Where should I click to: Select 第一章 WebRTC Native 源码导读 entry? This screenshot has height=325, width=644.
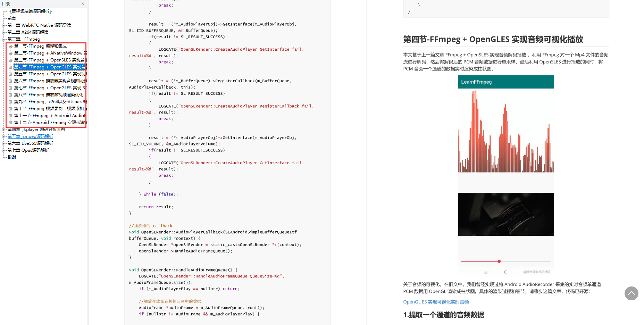pyautogui.click(x=39, y=25)
